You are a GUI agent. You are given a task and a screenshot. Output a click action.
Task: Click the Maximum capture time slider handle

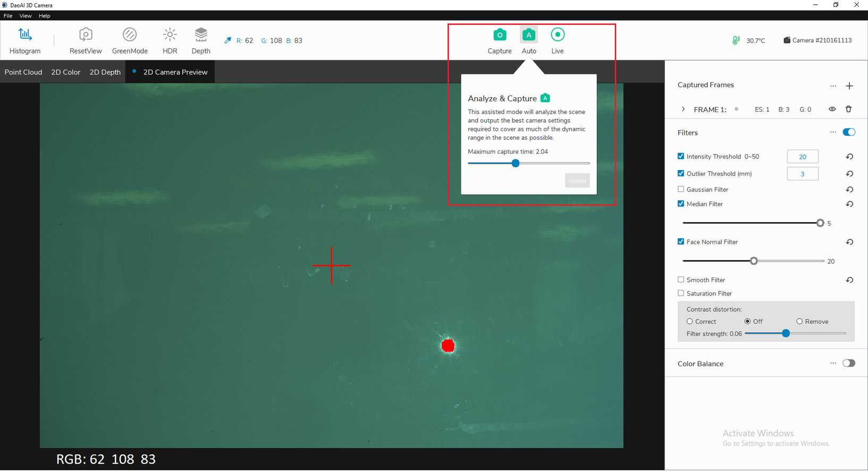515,163
